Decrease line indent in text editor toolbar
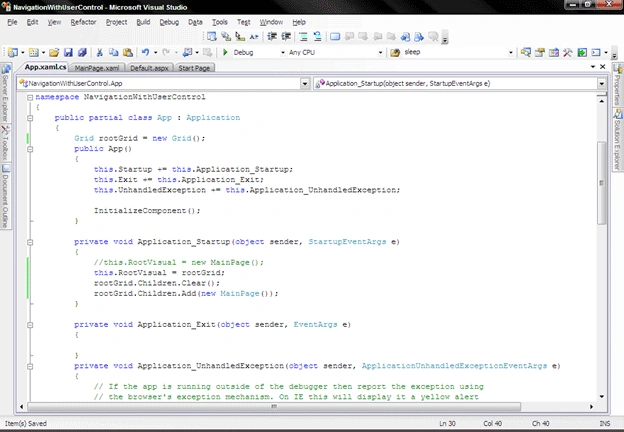The image size is (624, 432). click(272, 37)
